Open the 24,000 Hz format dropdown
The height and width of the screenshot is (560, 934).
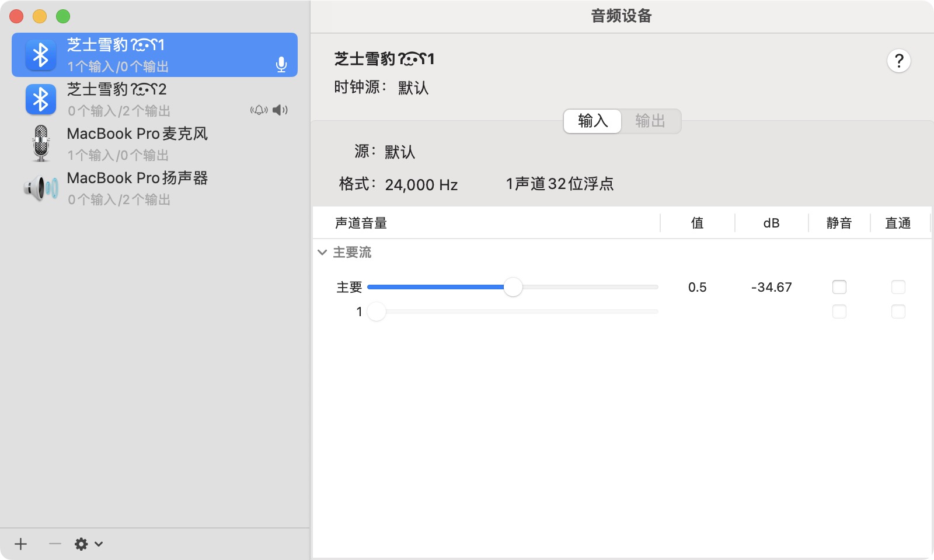[421, 185]
